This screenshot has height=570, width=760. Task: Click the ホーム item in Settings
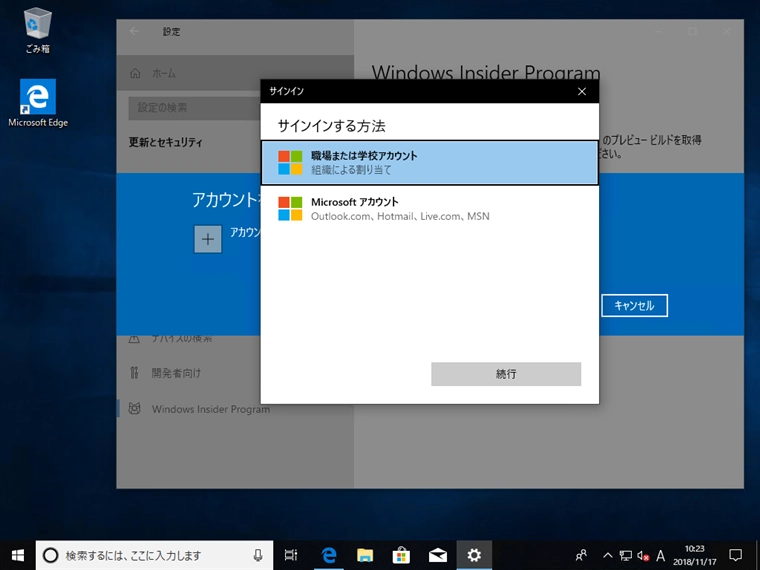235,73
